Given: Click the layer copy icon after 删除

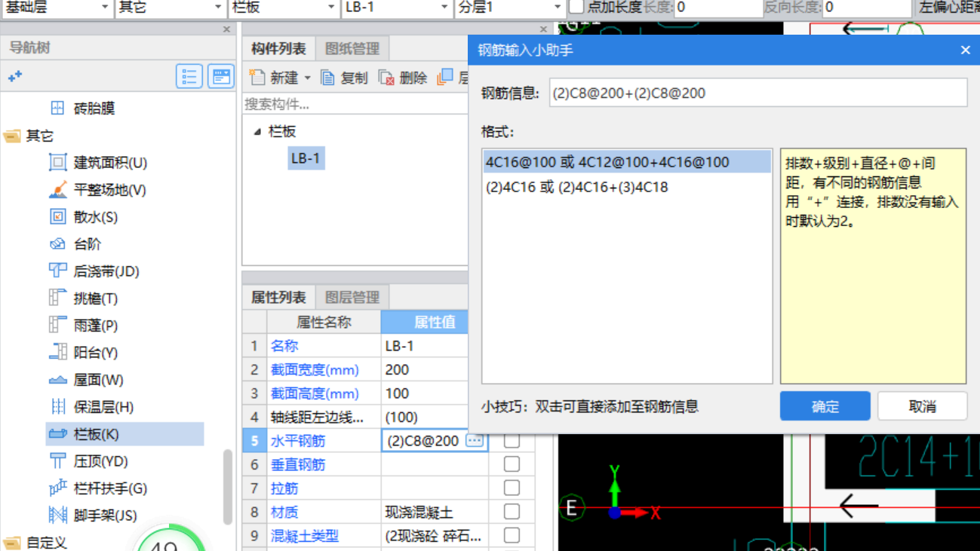Looking at the screenshot, I should 445,77.
